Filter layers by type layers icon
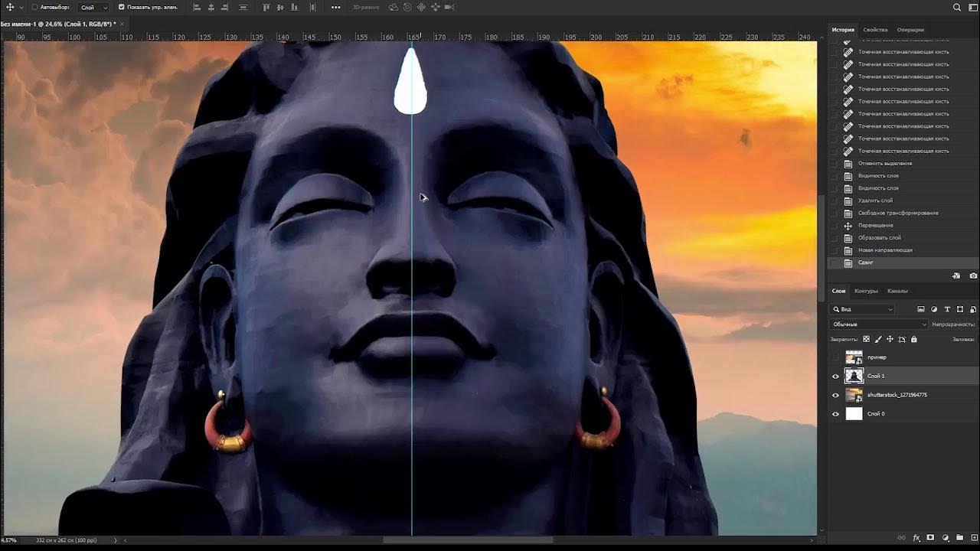 947,309
